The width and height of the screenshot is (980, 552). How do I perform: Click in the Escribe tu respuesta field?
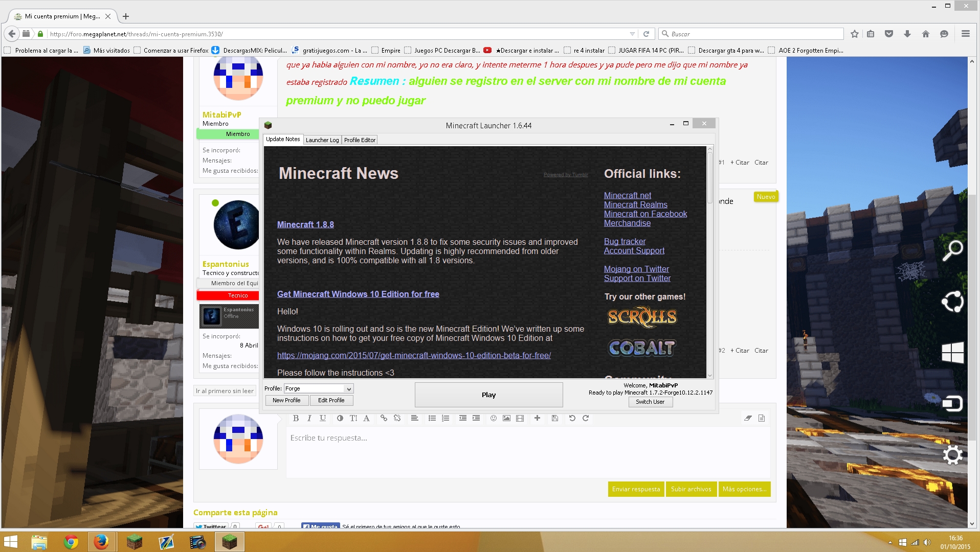528,452
